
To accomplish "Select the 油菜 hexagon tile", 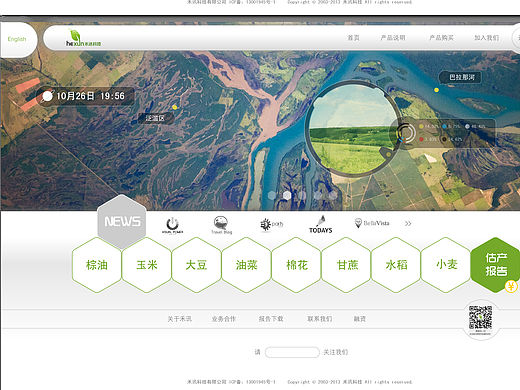I will [246, 265].
